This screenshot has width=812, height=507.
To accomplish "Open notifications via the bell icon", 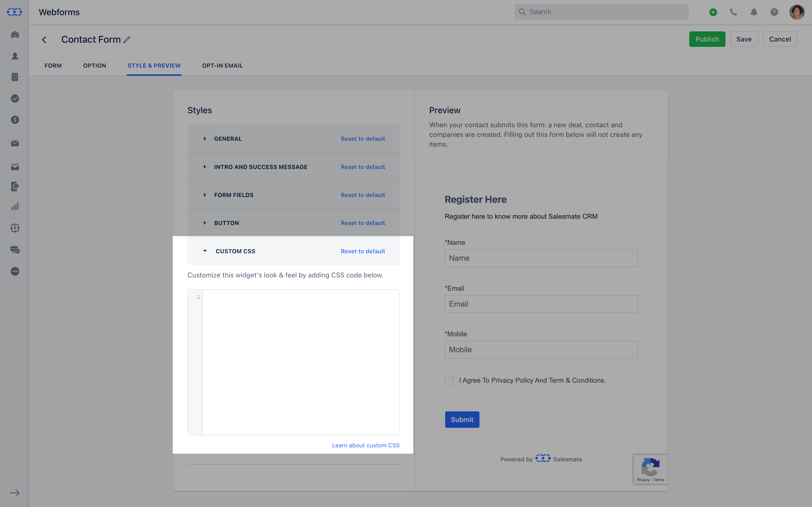I will coord(754,12).
